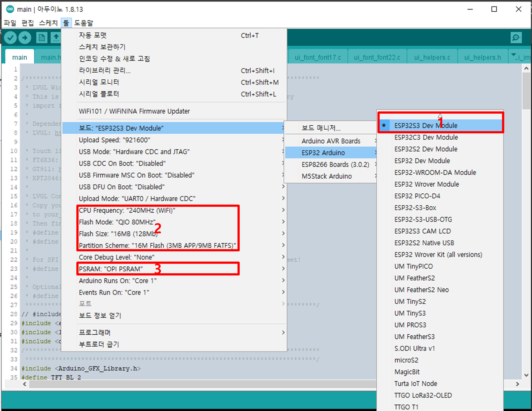The width and height of the screenshot is (532, 411).
Task: Expand the Arduino AVR Boards submenu
Action: 331,141
